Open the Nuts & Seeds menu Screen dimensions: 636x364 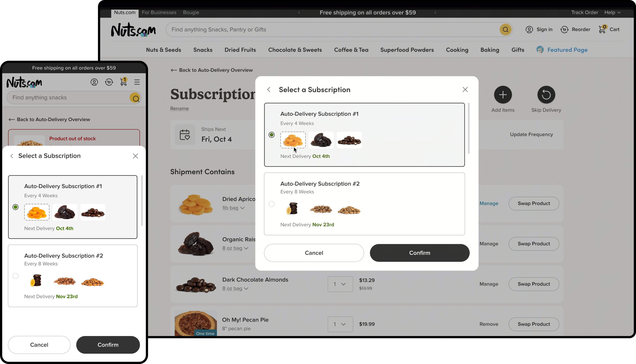click(164, 50)
